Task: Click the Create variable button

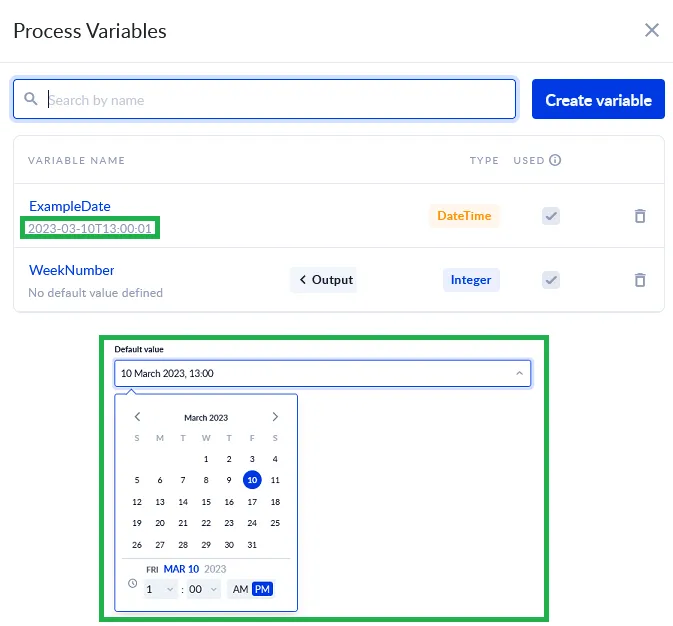Action: tap(598, 100)
